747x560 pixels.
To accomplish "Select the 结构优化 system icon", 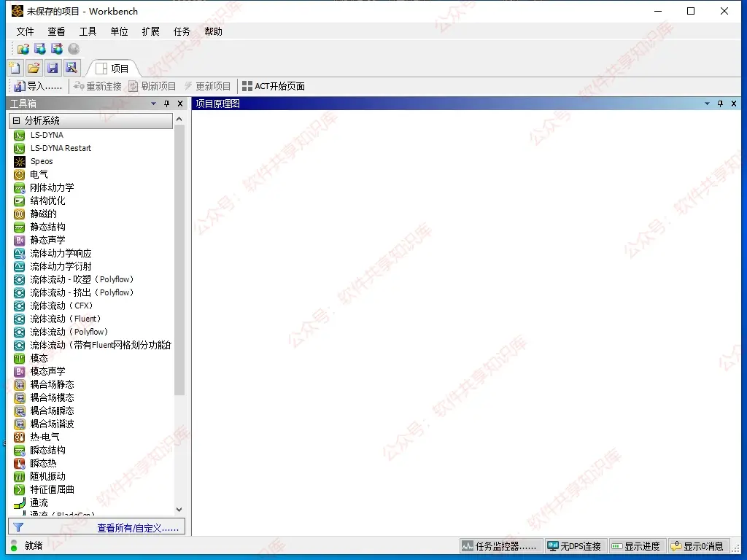I will tap(19, 201).
